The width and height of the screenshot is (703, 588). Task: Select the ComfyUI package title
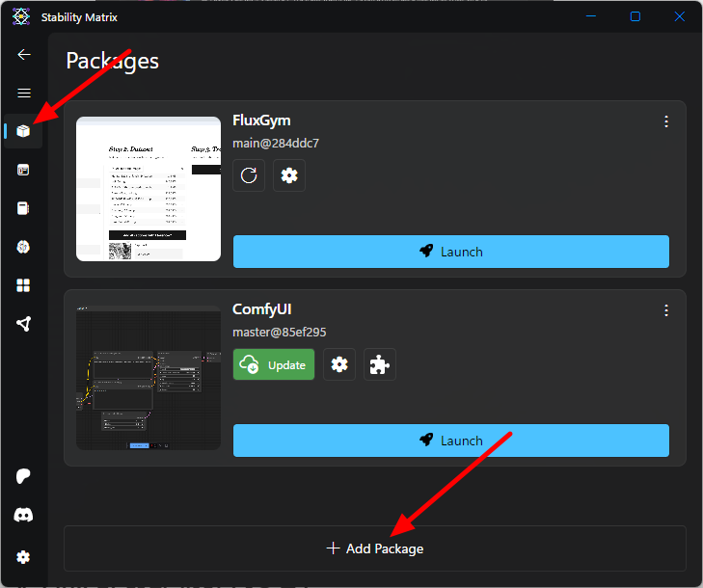pyautogui.click(x=262, y=309)
